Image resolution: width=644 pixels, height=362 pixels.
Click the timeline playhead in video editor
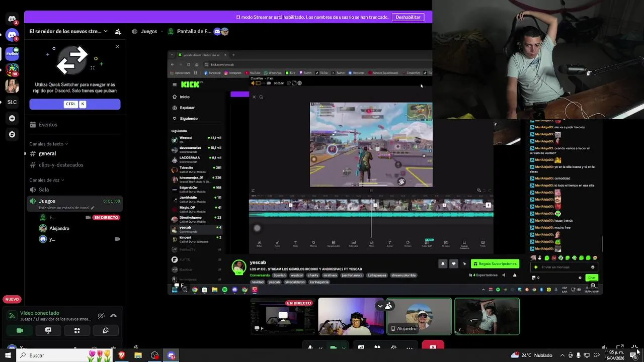372,216
